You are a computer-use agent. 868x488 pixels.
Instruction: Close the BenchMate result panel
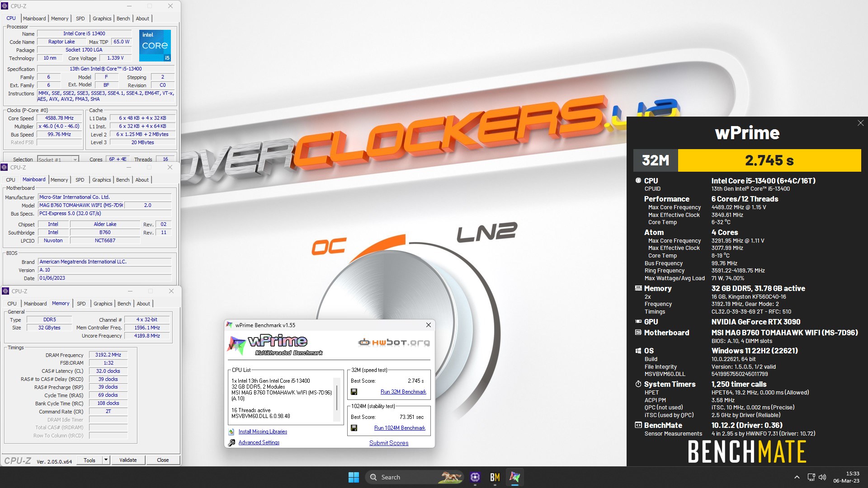pyautogui.click(x=860, y=123)
